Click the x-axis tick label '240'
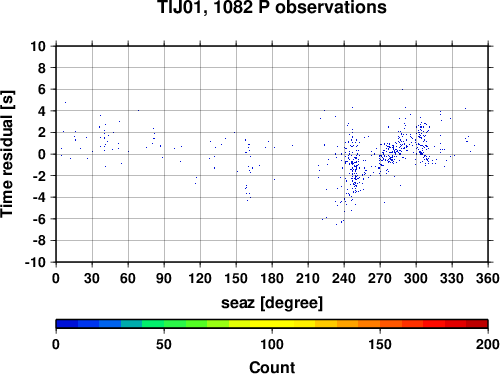The image size is (500, 374). [344, 278]
